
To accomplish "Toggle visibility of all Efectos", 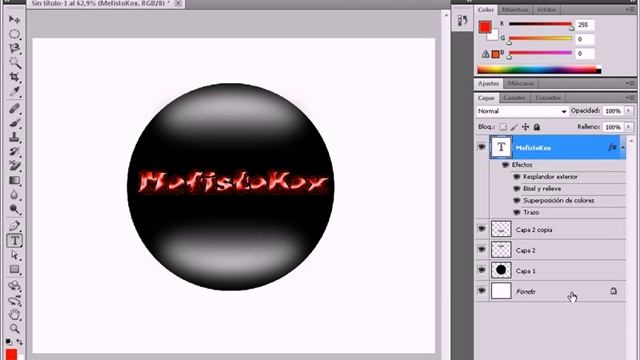I will pos(505,165).
